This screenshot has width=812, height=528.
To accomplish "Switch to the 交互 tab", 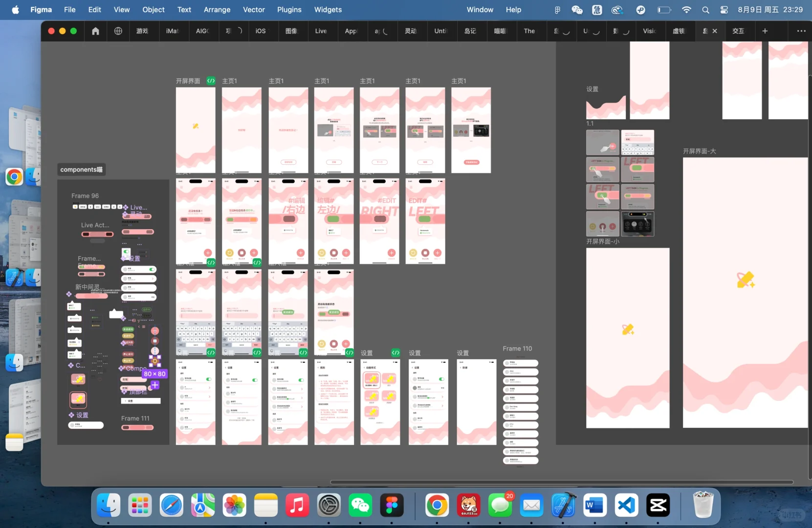I will pos(738,31).
